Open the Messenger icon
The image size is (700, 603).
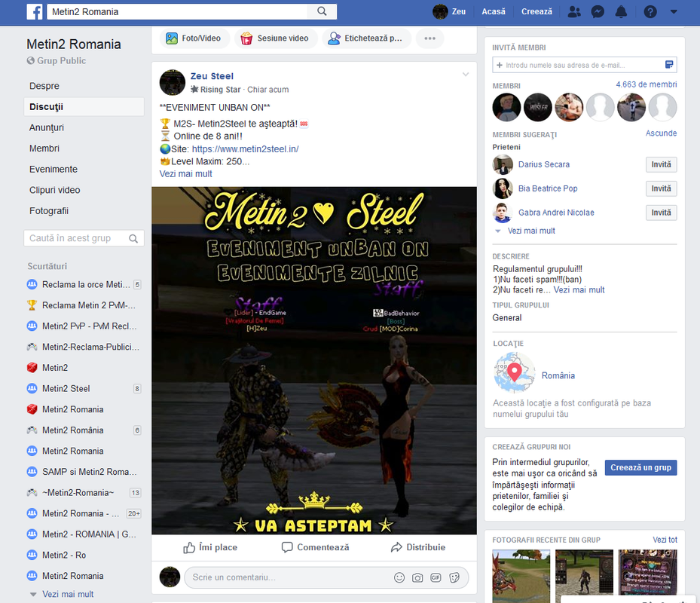tap(598, 11)
